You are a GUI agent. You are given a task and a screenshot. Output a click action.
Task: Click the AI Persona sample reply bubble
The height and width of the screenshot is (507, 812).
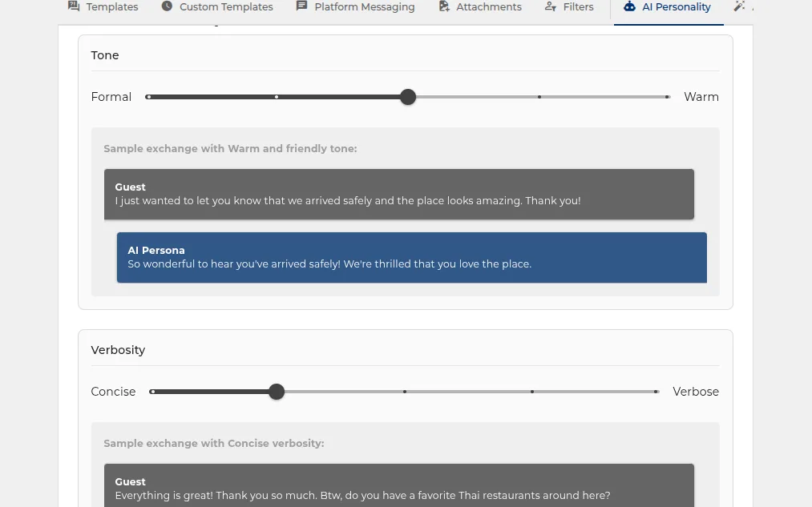pos(412,257)
